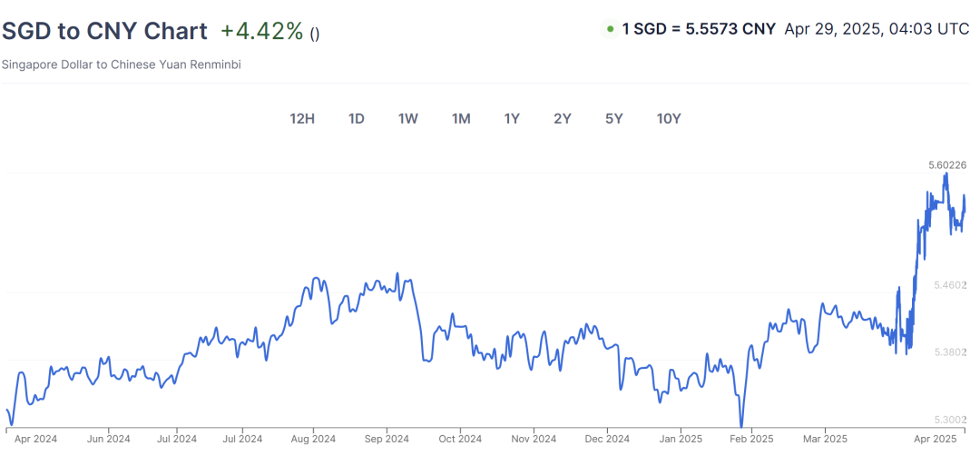Click the 5.60226 peak value label

click(x=949, y=165)
